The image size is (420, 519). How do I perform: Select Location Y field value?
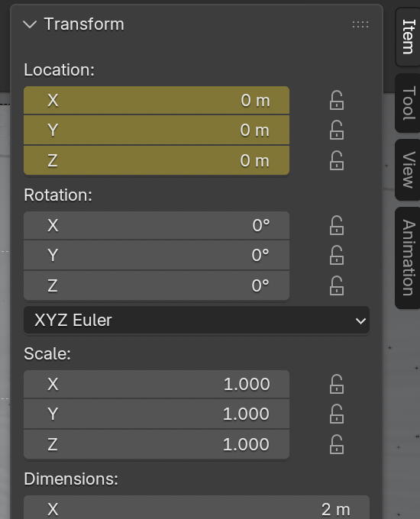coord(157,130)
